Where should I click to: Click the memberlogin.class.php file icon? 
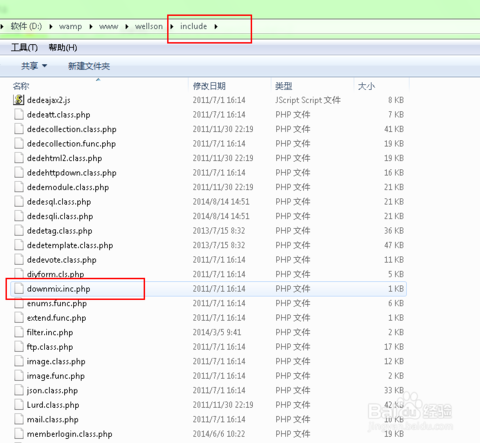click(x=19, y=434)
